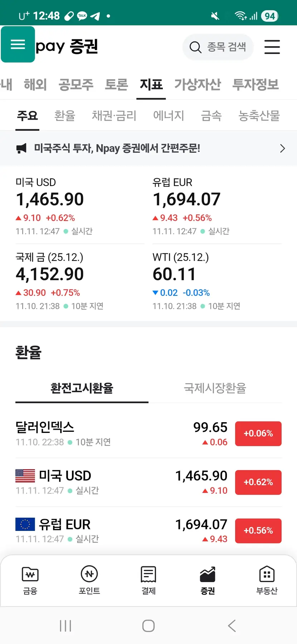Click the 종목 검색 search field
The height and width of the screenshot is (644, 297).
[x=218, y=47]
